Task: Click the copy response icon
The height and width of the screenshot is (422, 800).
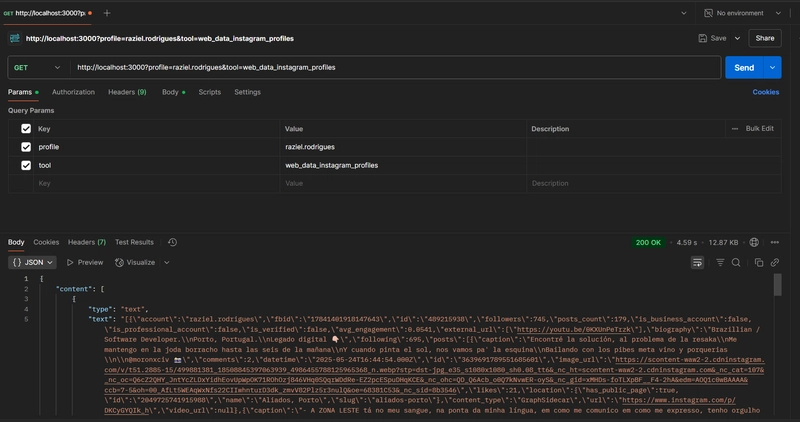Action: click(759, 262)
